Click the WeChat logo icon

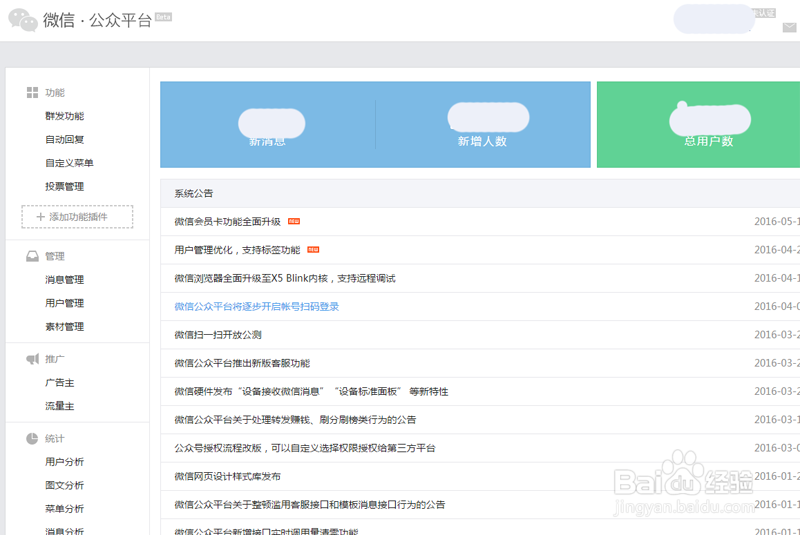click(x=23, y=20)
